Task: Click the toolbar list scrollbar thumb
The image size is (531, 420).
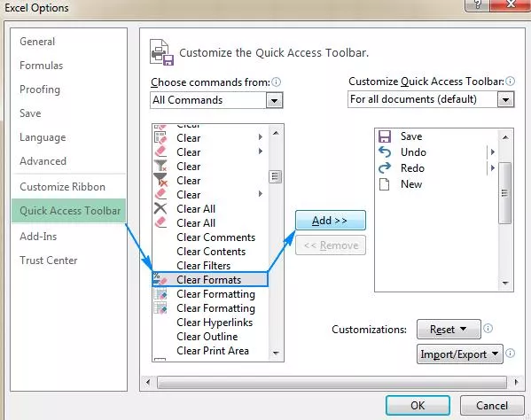Action: [505, 193]
